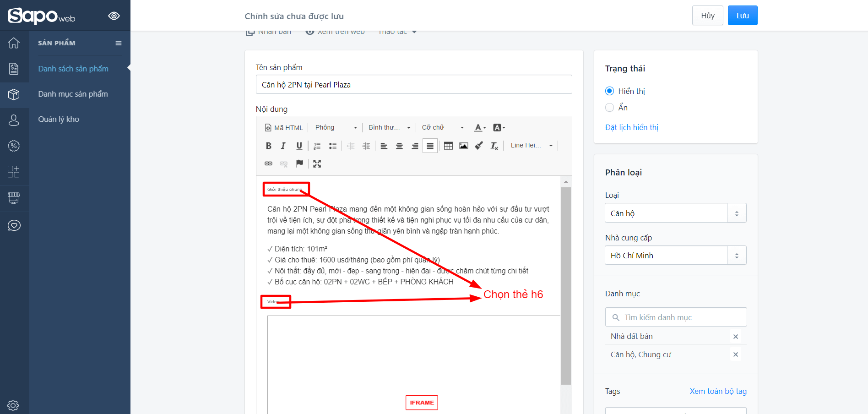Use the copy formatting brush
The image size is (868, 414).
point(479,146)
